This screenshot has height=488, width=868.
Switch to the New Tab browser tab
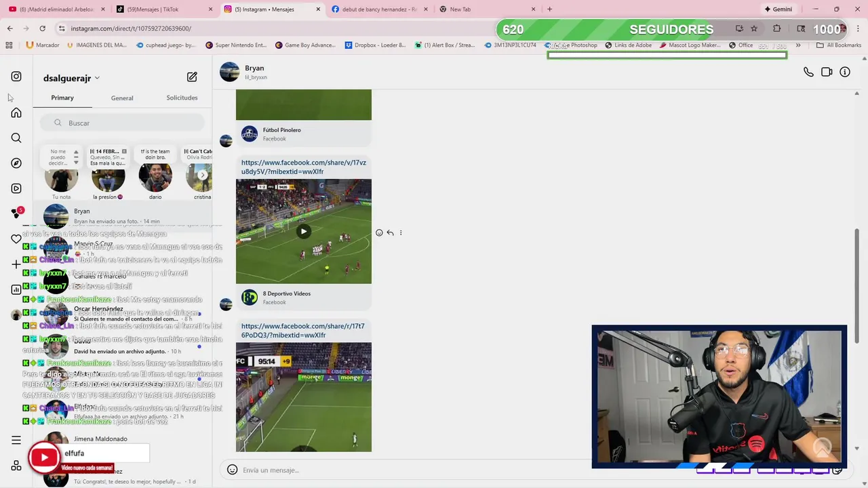[x=487, y=9]
